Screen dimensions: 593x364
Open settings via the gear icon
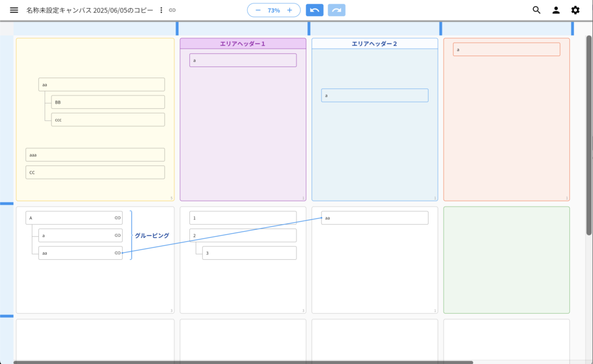pyautogui.click(x=575, y=10)
